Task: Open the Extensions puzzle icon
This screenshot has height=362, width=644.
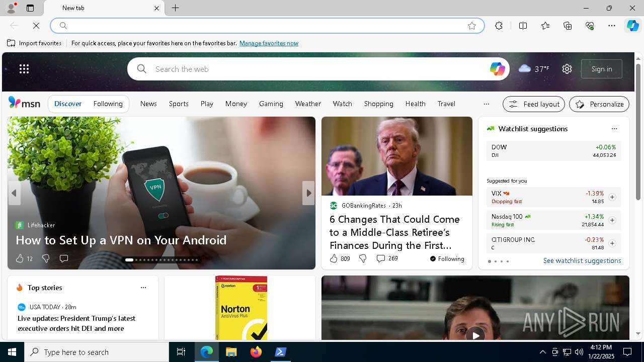Action: [499, 26]
